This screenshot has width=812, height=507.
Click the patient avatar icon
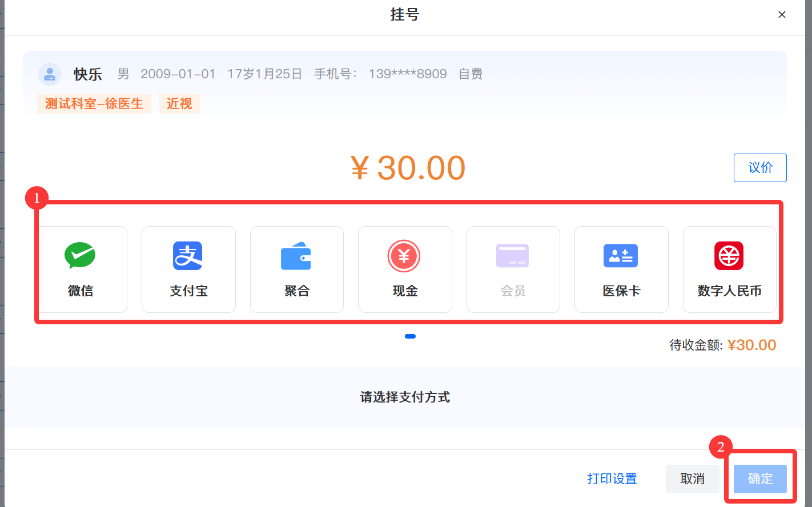point(50,74)
